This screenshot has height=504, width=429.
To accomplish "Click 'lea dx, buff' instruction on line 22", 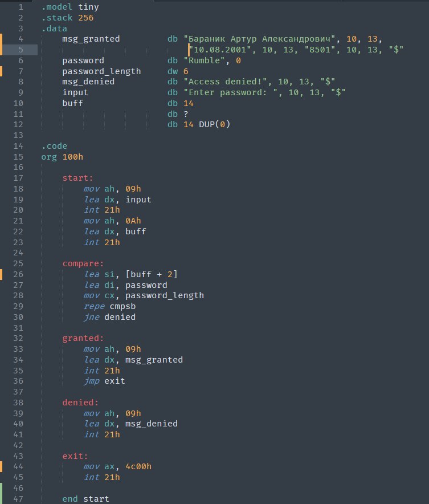I will point(115,231).
